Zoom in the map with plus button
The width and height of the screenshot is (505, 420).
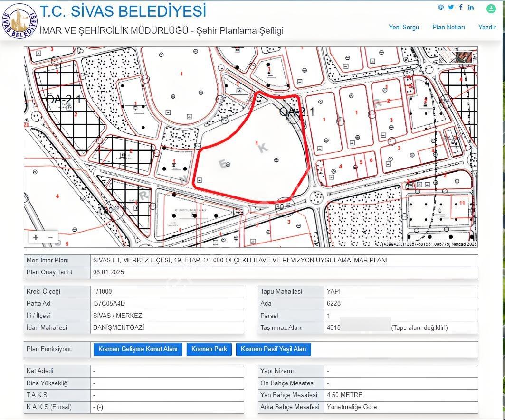(x=36, y=237)
